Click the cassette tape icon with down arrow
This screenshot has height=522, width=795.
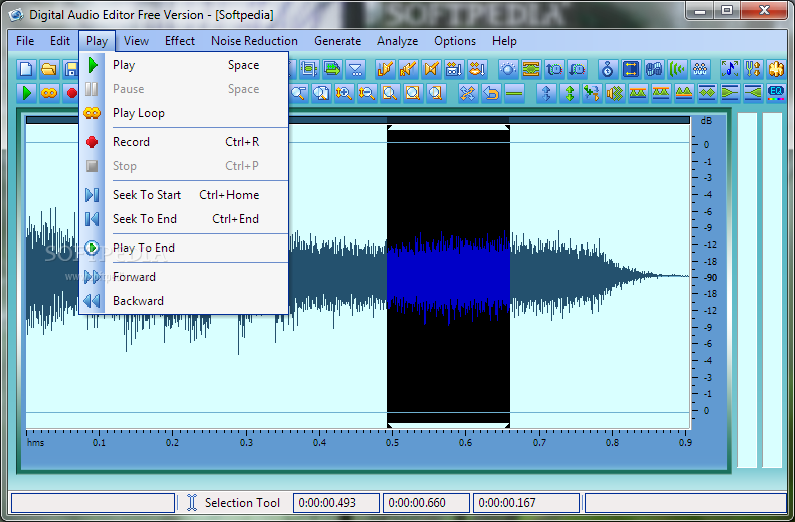[x=454, y=69]
